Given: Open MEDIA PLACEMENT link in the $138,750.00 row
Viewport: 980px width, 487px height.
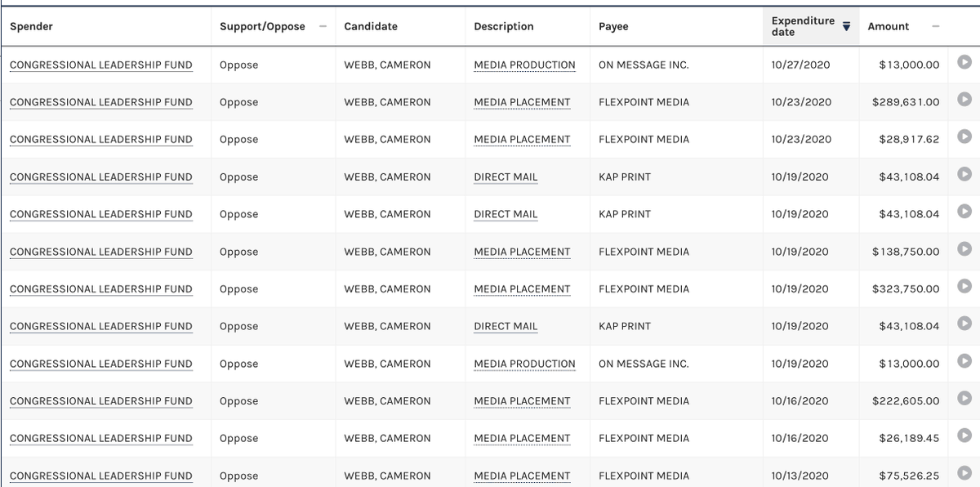Looking at the screenshot, I should pyautogui.click(x=522, y=252).
